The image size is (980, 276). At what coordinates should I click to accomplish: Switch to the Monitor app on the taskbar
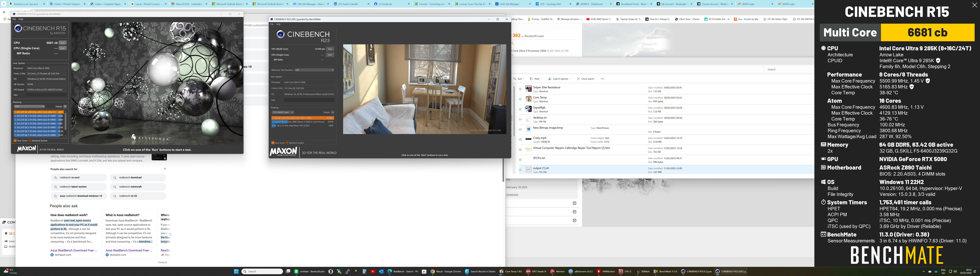point(557,271)
